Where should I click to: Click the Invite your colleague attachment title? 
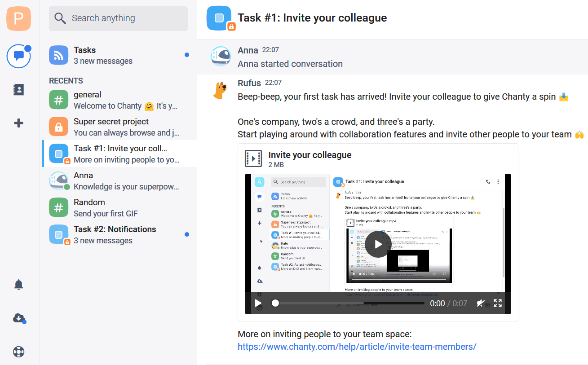pyautogui.click(x=310, y=155)
